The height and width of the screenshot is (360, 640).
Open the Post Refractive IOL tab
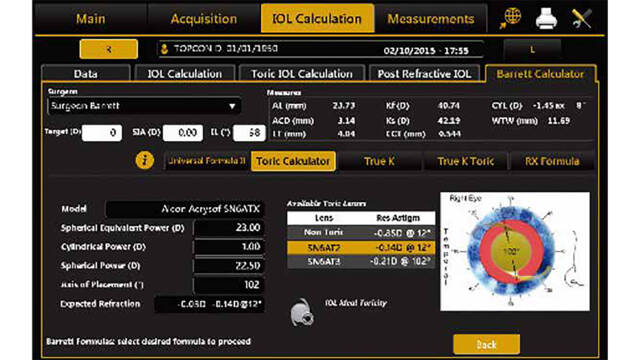(424, 74)
